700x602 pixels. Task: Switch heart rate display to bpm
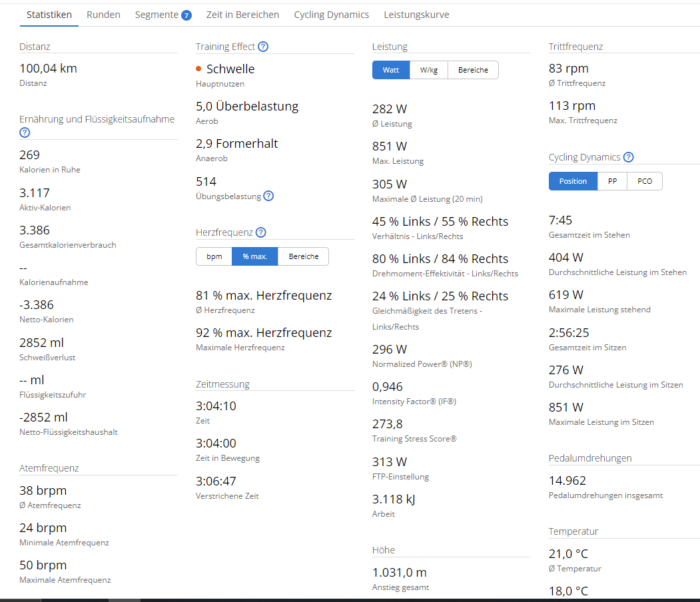pyautogui.click(x=214, y=256)
